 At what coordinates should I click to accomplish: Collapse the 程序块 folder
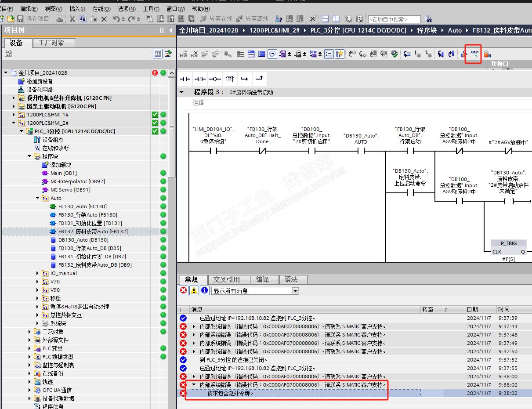(x=29, y=156)
